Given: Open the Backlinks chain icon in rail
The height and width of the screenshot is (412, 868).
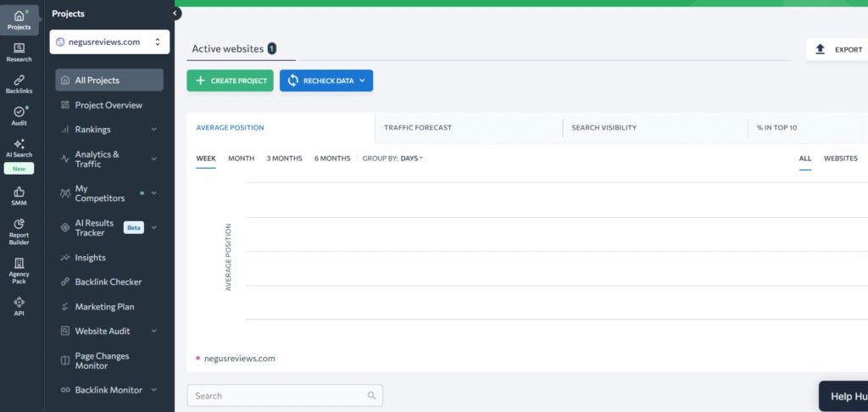Looking at the screenshot, I should 19,80.
